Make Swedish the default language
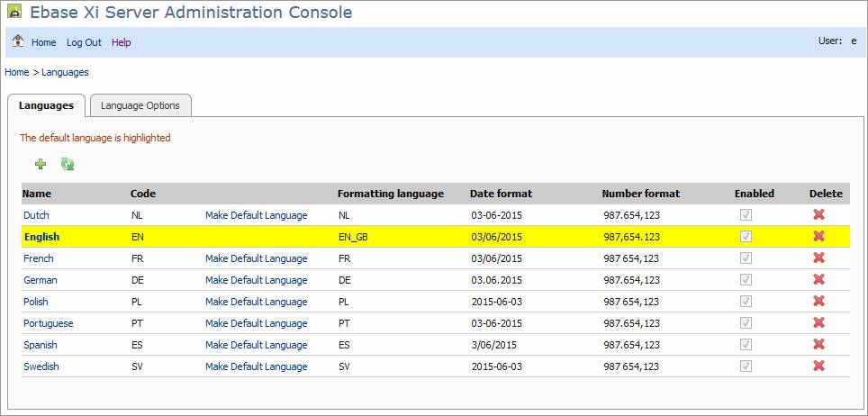868x416 pixels. pyautogui.click(x=257, y=366)
